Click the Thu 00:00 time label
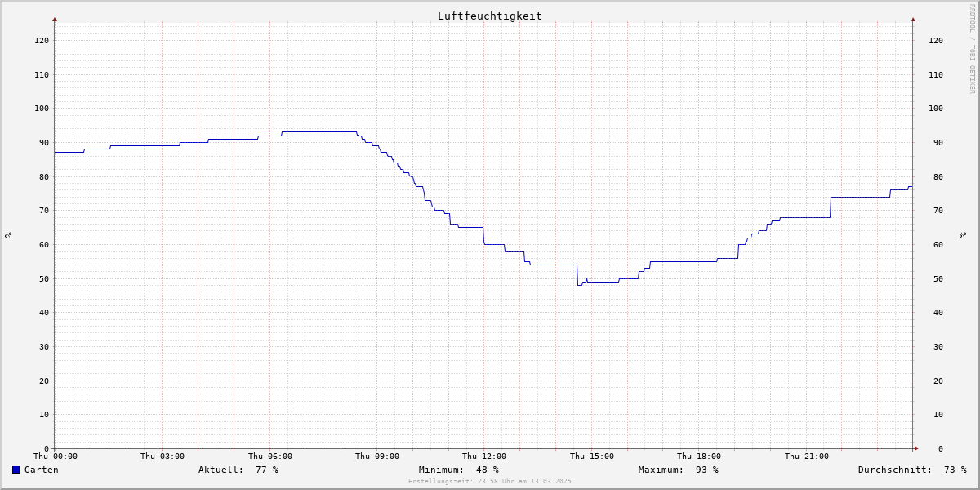This screenshot has width=980, height=490. (56, 457)
